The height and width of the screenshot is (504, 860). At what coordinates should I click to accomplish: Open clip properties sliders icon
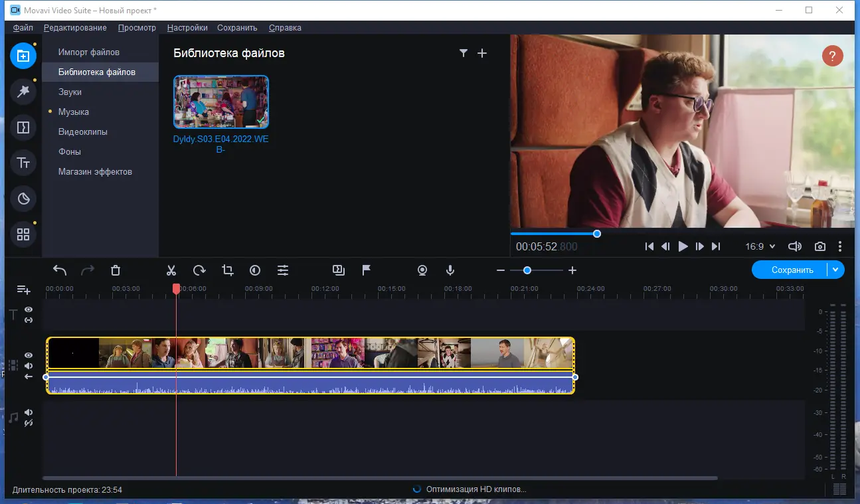pos(283,270)
